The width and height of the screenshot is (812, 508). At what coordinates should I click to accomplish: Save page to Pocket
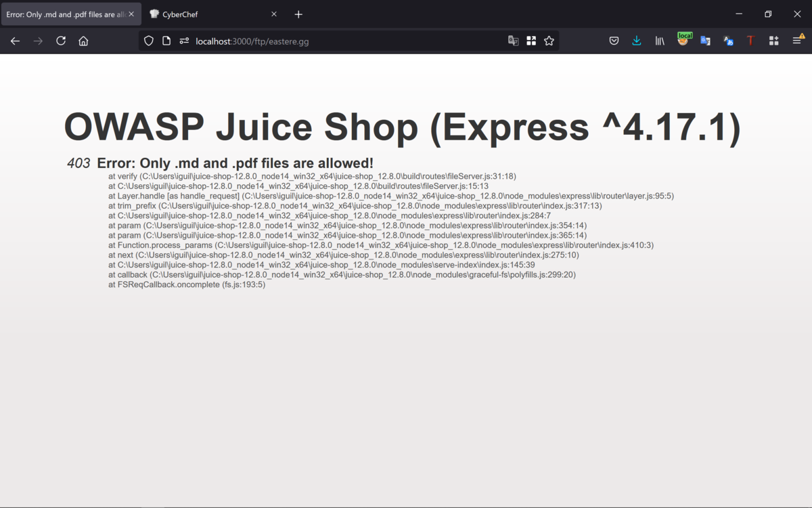(x=614, y=41)
